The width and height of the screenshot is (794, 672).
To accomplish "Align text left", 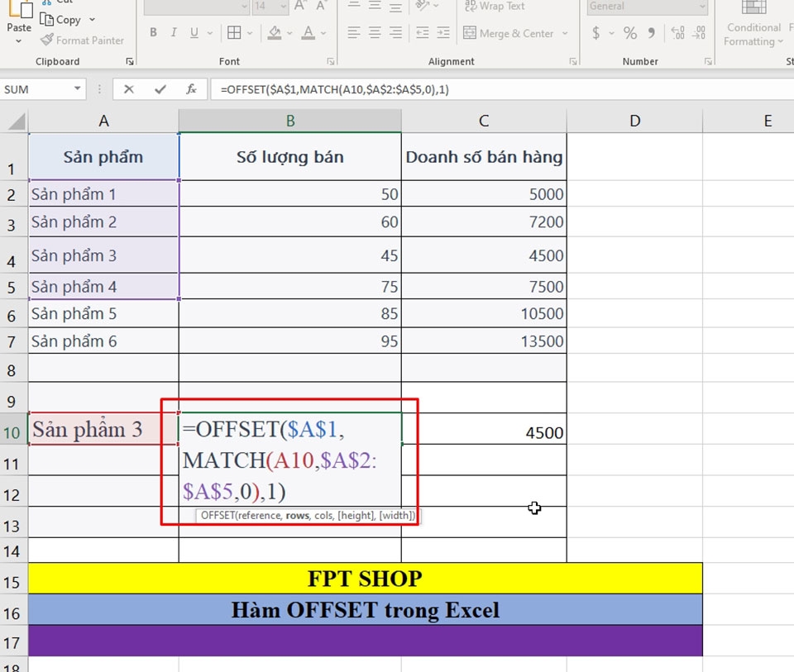I will click(x=354, y=33).
